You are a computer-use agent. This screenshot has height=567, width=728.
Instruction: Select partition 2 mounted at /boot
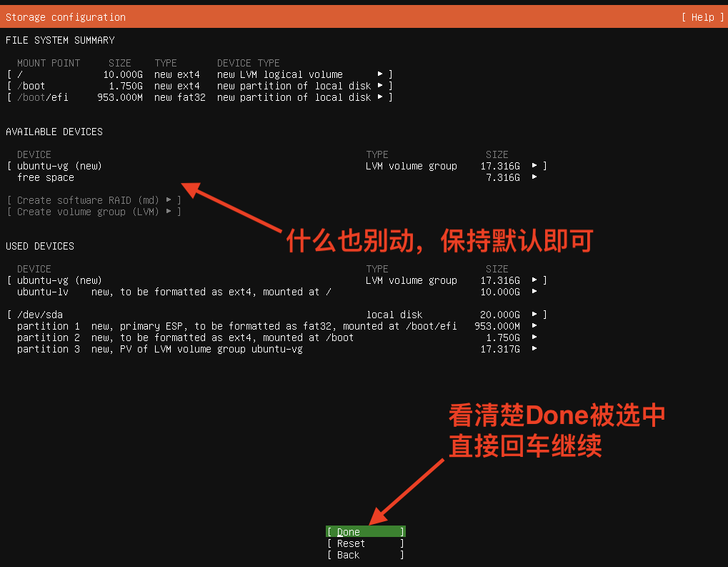(277, 337)
